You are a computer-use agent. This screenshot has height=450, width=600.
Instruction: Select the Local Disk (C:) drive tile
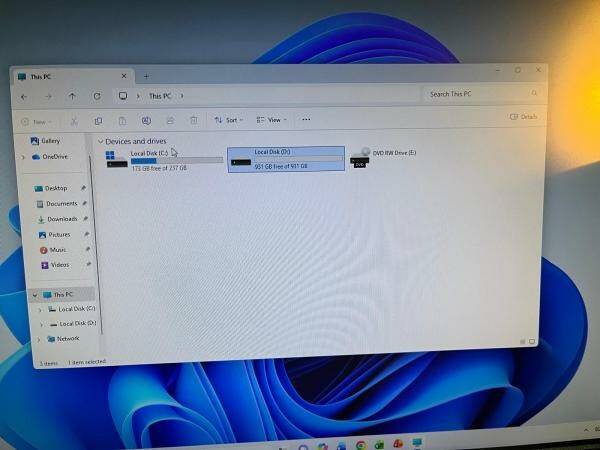pyautogui.click(x=164, y=160)
